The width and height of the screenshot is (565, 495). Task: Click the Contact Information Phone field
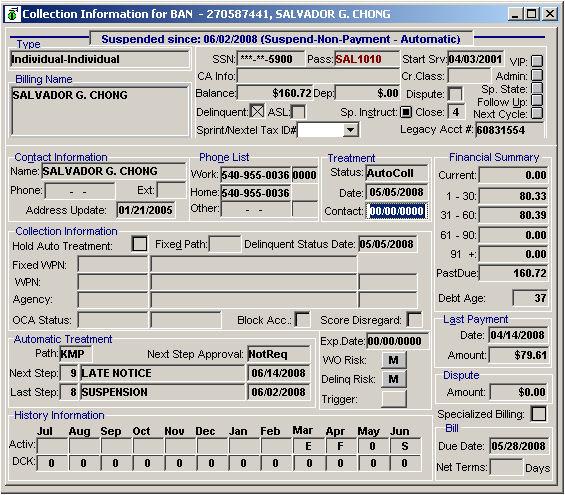point(80,191)
